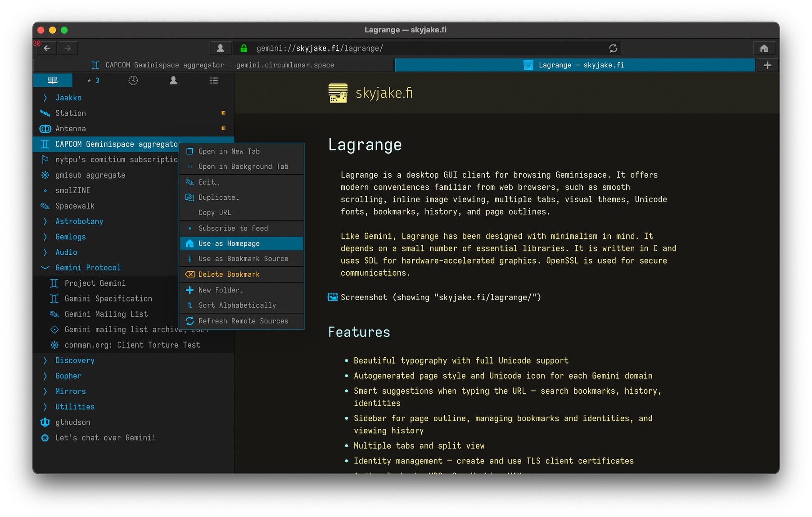This screenshot has height=517, width=812.
Task: Go back with the left arrow button
Action: pyautogui.click(x=47, y=48)
